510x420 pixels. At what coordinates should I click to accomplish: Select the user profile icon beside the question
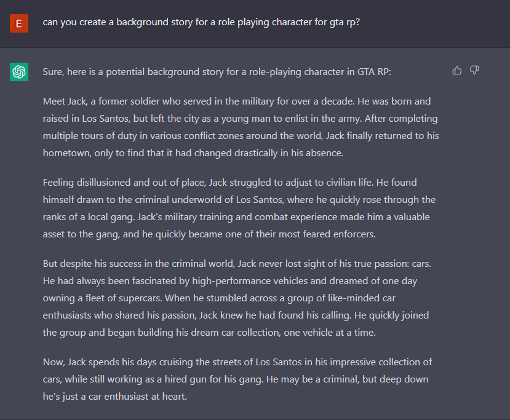click(19, 23)
